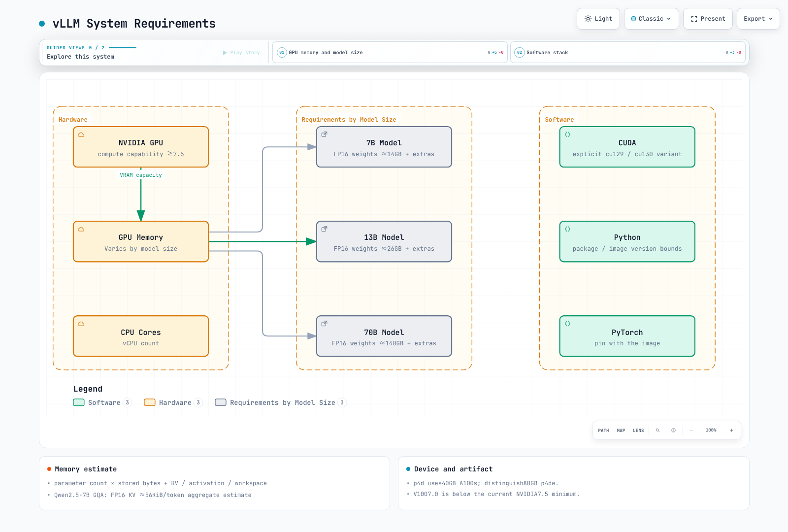Click the Memory estimate heading
The image size is (788, 532).
click(86, 469)
